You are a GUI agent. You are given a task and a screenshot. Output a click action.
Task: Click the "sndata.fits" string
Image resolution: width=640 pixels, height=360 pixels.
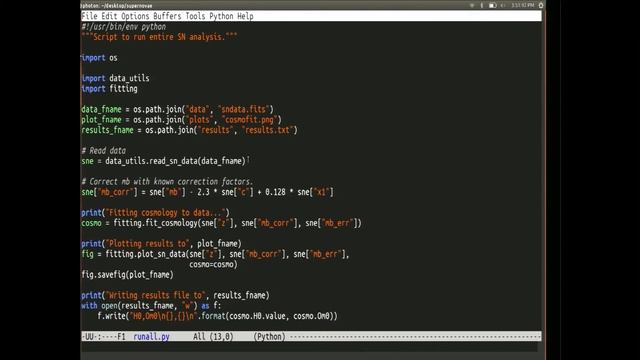pos(244,109)
